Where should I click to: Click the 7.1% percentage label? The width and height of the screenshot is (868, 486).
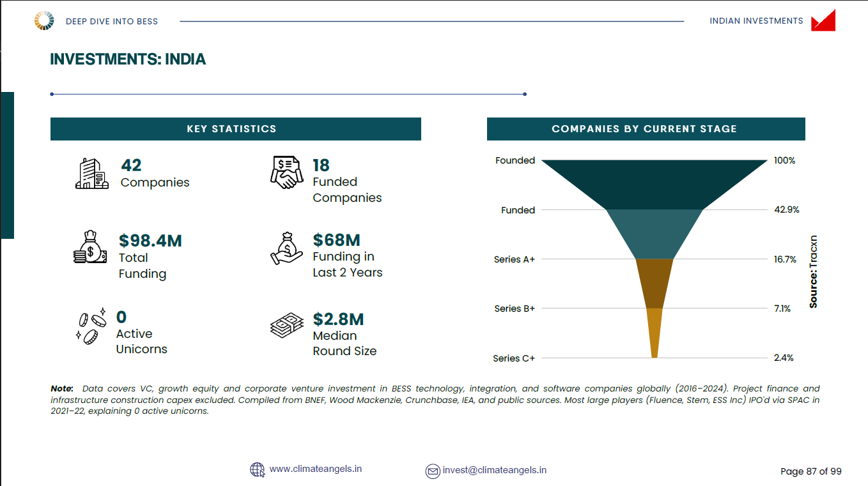[x=782, y=308]
